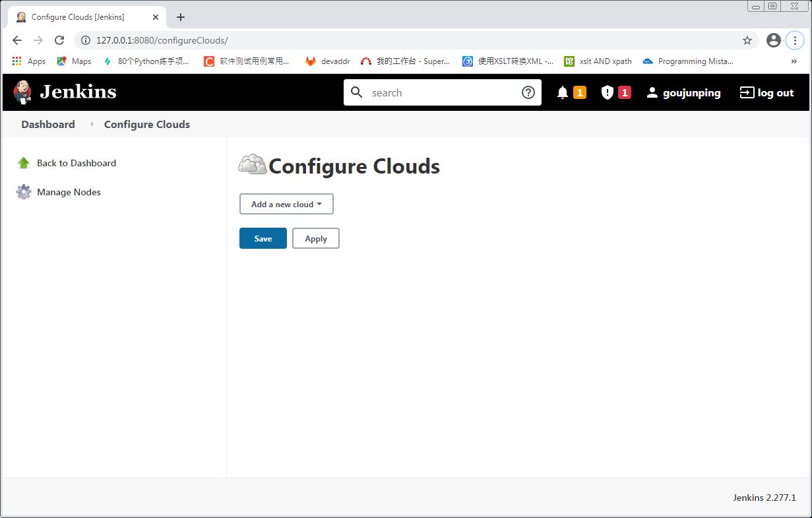Show more bookmarks chevron
This screenshot has width=812, height=518.
[794, 61]
